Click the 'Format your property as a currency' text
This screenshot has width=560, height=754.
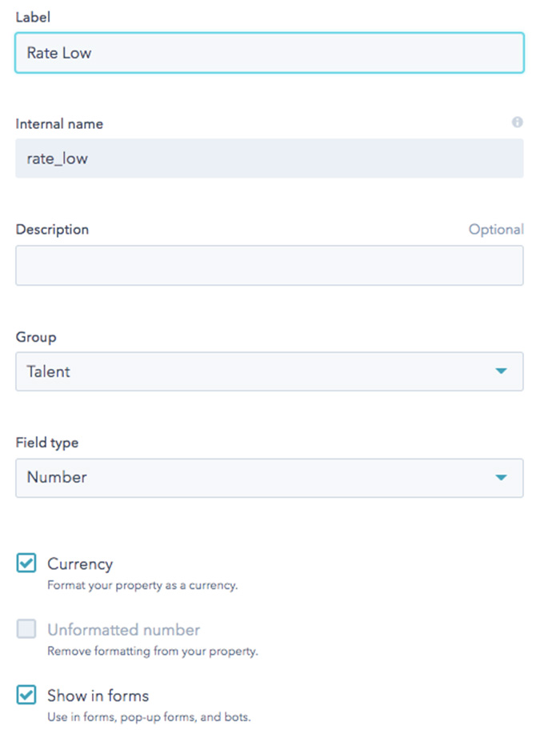point(142,585)
